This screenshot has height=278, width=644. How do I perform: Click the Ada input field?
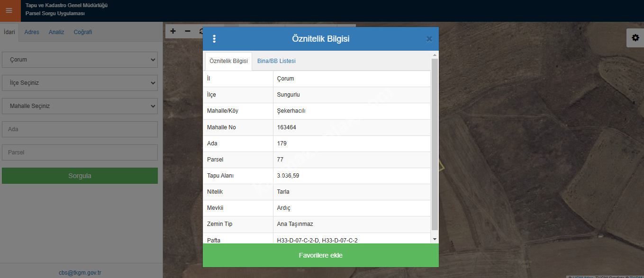tap(80, 129)
